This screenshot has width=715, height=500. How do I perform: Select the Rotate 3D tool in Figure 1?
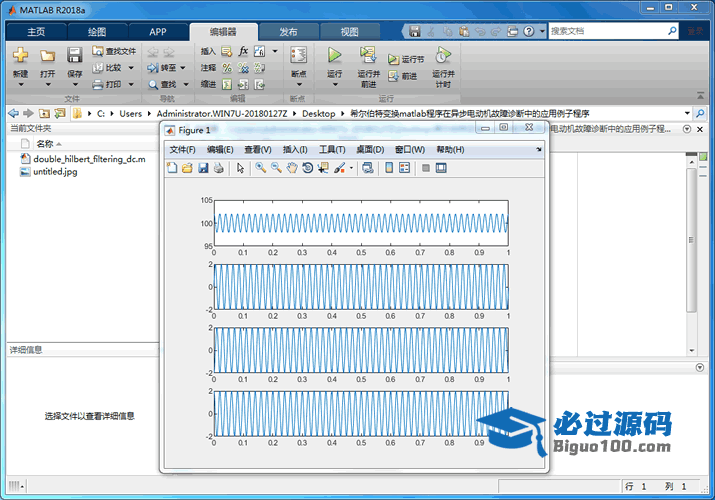click(308, 168)
